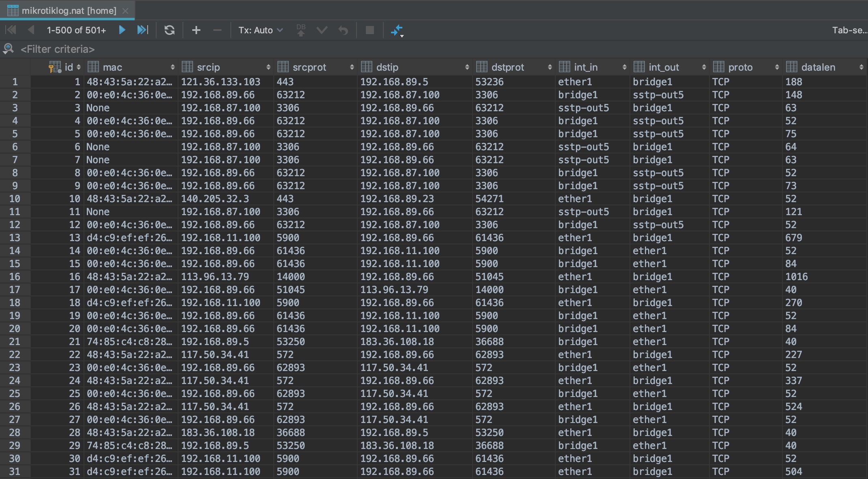This screenshot has height=479, width=868.
Task: Select datalen cell 188
Action: [825, 82]
